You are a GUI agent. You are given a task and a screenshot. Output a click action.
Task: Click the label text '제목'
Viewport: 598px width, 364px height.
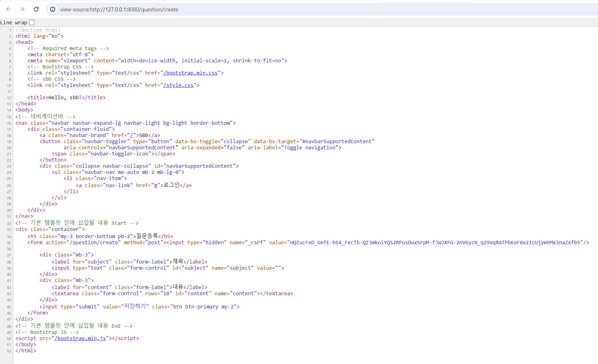coord(178,261)
